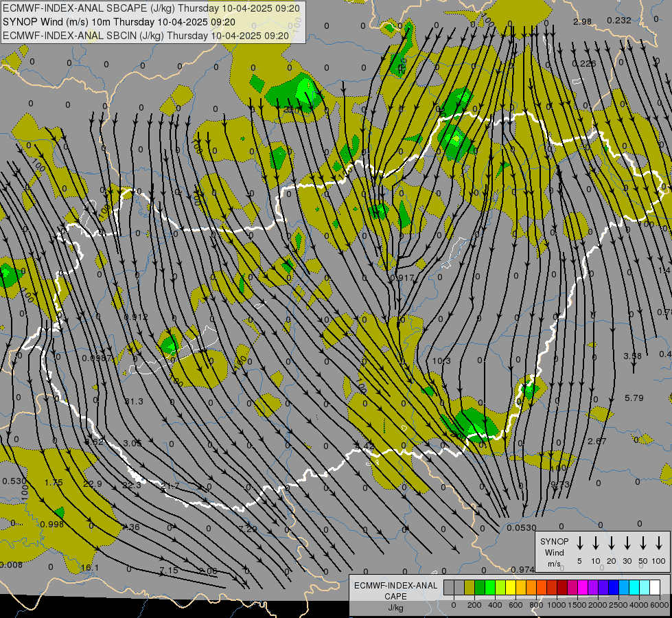Click the map value 2.67
This screenshot has height=618, width=672.
(597, 441)
